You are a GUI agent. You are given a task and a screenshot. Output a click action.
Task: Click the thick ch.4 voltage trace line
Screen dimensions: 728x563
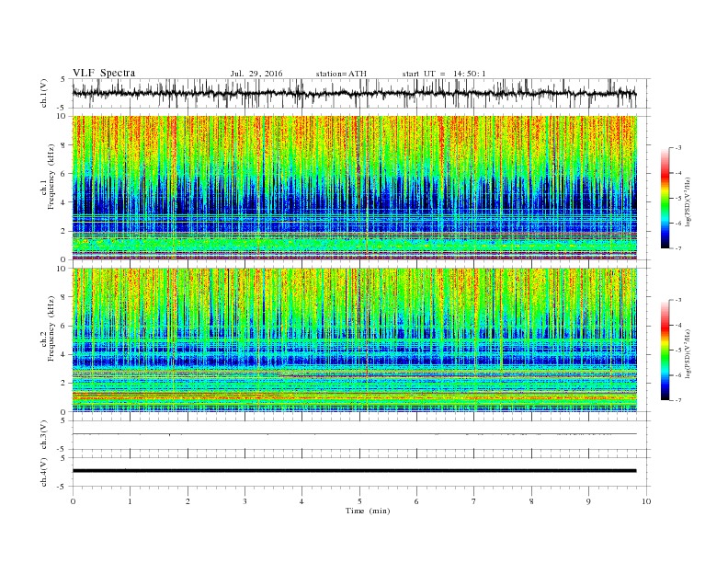354,471
